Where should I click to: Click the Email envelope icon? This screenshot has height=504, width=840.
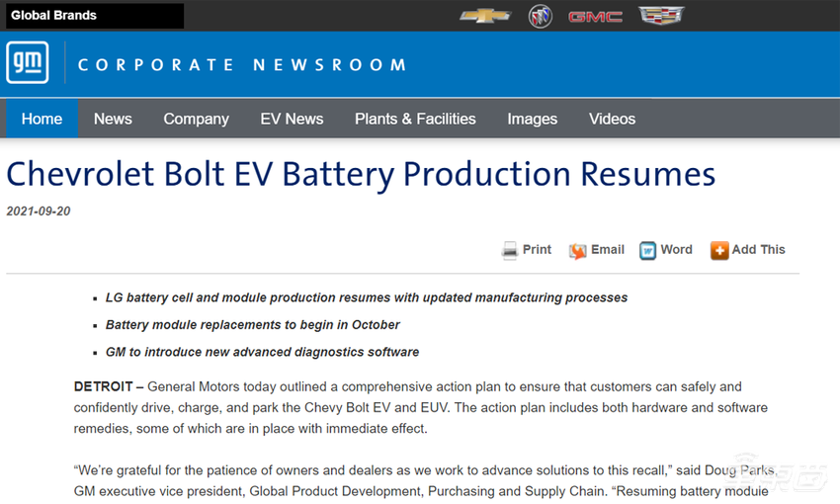point(578,251)
